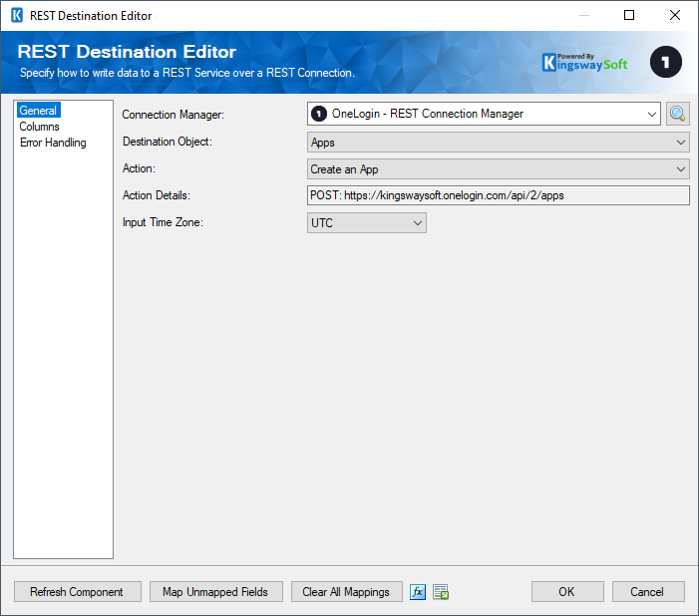Expand the Input Time Zone dropdown
The image size is (699, 616).
click(x=366, y=223)
